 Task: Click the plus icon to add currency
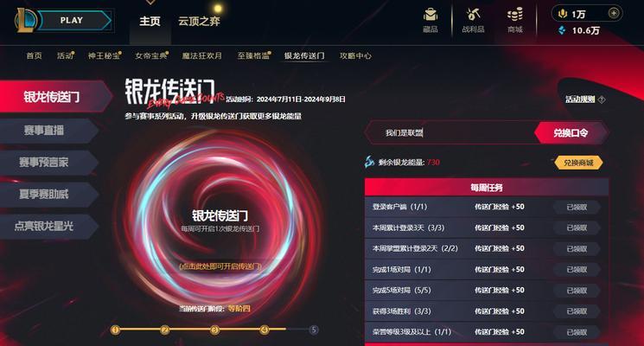(614, 13)
